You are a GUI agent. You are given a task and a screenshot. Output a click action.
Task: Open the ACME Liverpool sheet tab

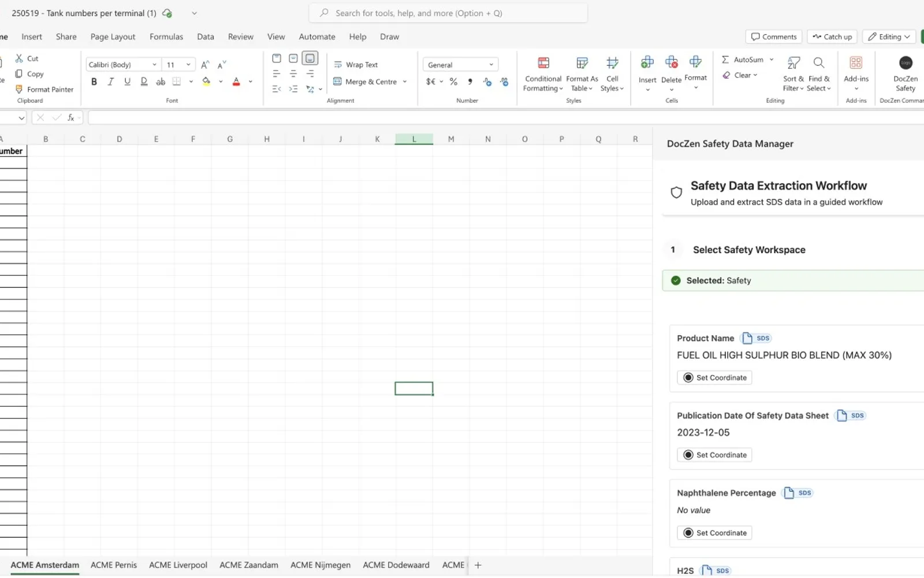(x=178, y=565)
